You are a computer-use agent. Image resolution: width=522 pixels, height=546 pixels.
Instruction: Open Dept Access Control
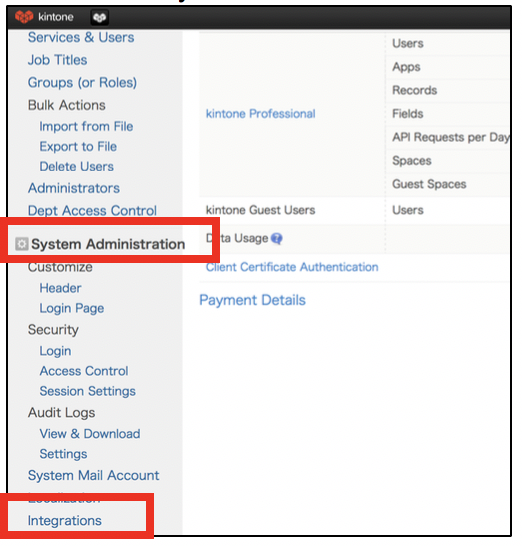(x=92, y=211)
